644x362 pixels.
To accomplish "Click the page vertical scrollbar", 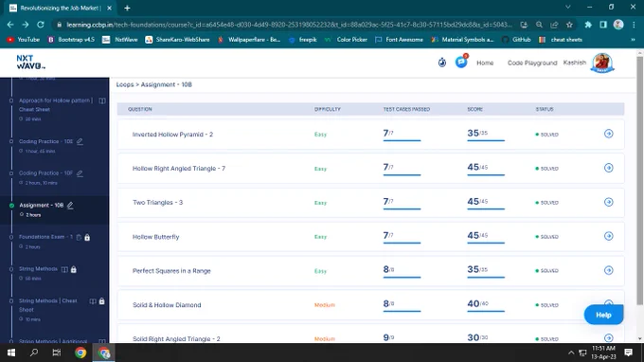I will [x=639, y=181].
